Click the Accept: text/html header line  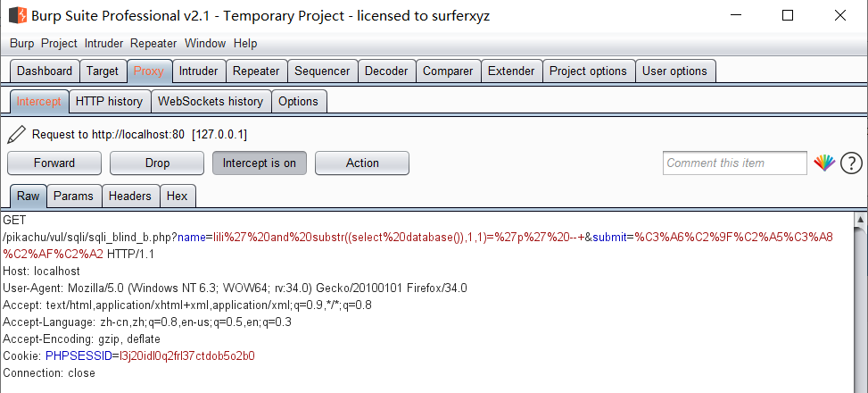[x=187, y=305]
